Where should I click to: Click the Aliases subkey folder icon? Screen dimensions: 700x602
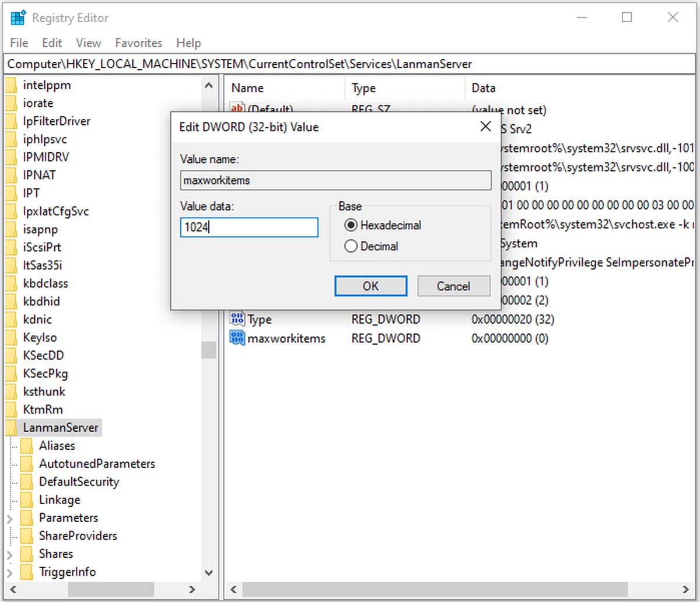[x=26, y=446]
